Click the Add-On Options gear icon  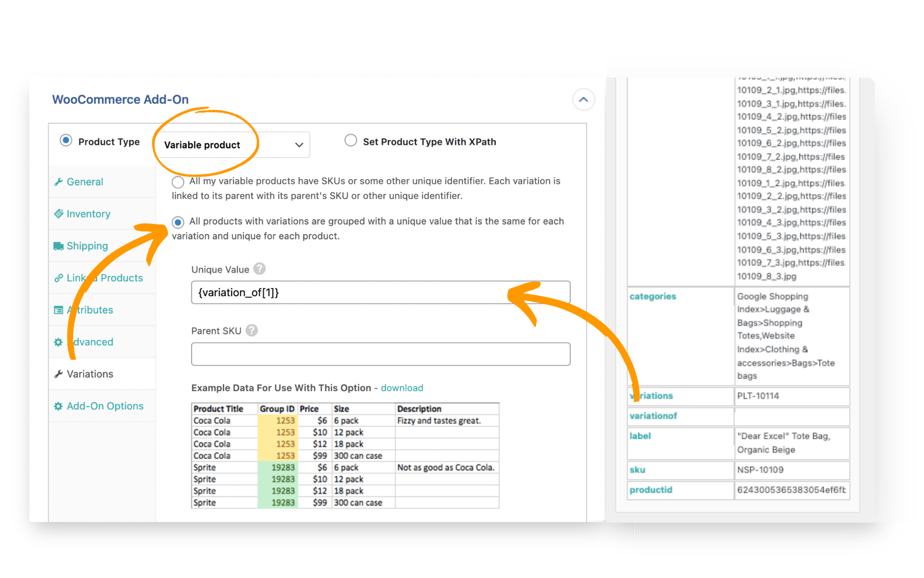click(59, 406)
